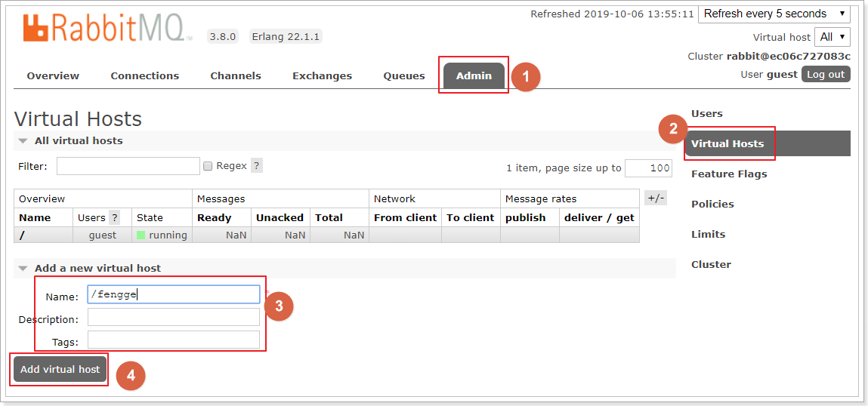Click the cluster name rabbit@ec06c727083c

[788, 57]
